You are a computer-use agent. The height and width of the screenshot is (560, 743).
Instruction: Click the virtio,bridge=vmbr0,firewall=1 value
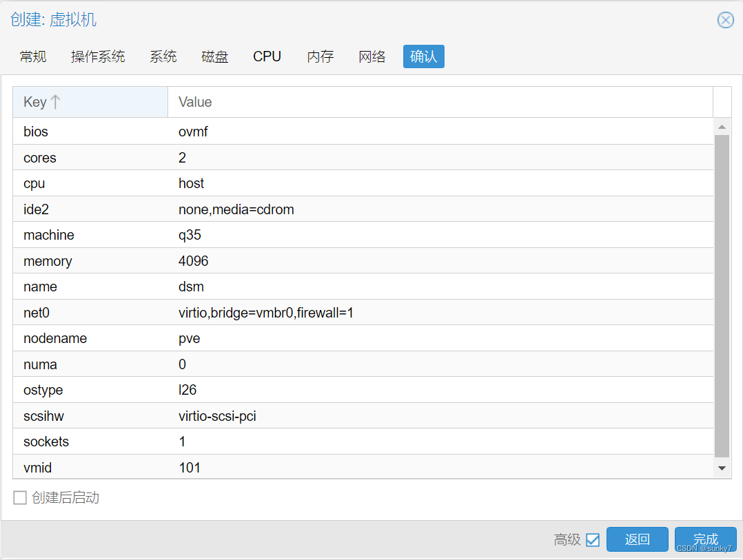click(x=266, y=313)
